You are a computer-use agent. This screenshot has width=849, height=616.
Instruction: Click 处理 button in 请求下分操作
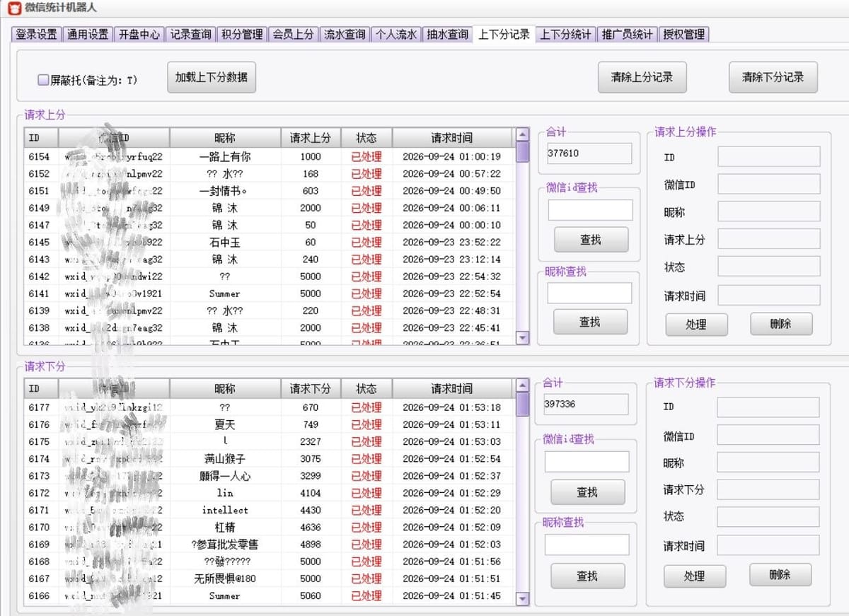(x=694, y=576)
